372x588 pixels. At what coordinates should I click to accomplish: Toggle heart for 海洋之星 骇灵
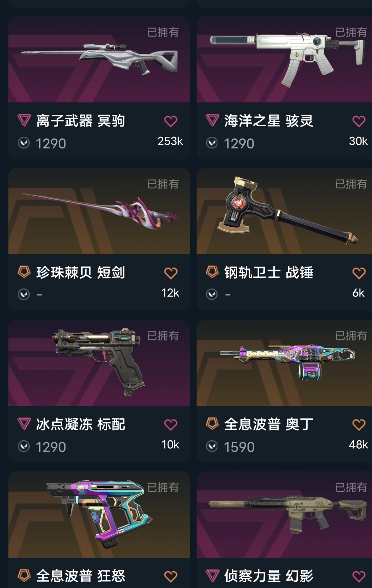coord(359,121)
